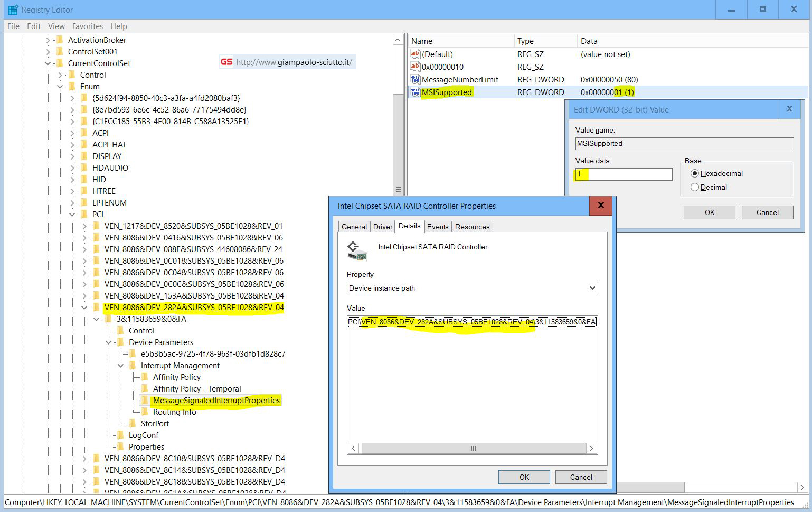Expand the ACPI key
This screenshot has height=512, width=812.
(x=72, y=133)
